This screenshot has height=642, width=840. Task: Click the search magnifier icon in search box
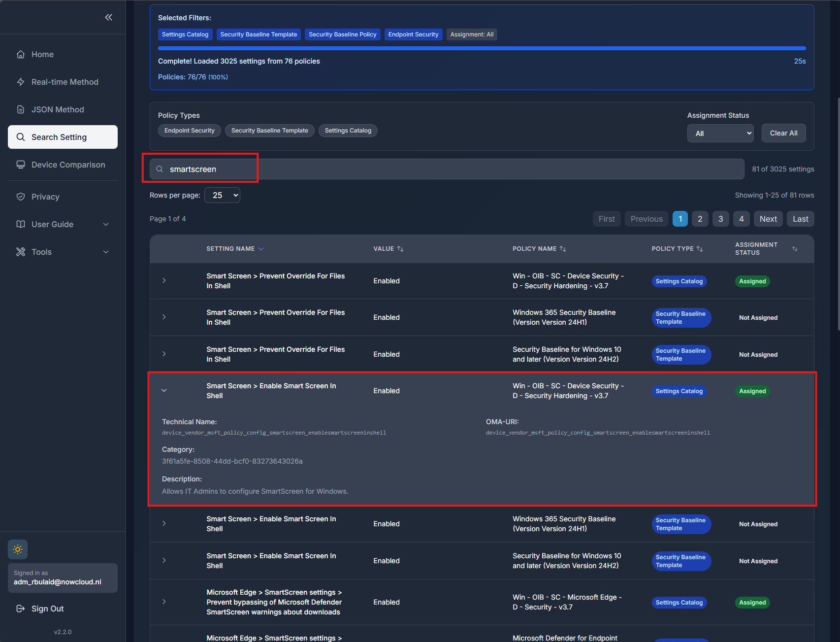point(160,169)
